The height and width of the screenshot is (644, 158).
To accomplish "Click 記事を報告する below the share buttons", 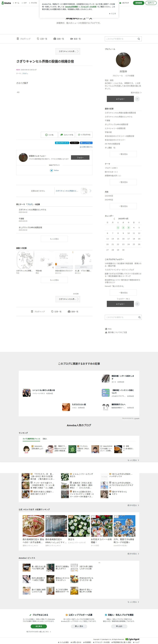I will click(x=86, y=147).
